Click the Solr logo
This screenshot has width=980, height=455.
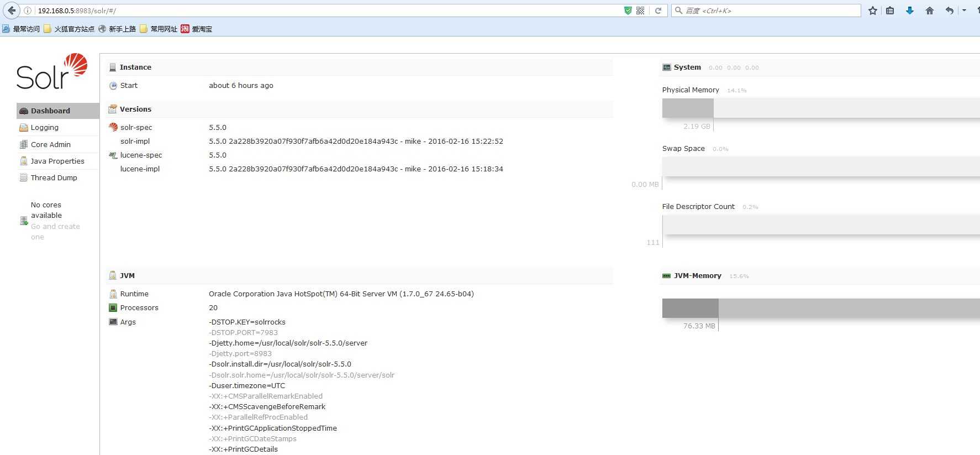point(52,71)
